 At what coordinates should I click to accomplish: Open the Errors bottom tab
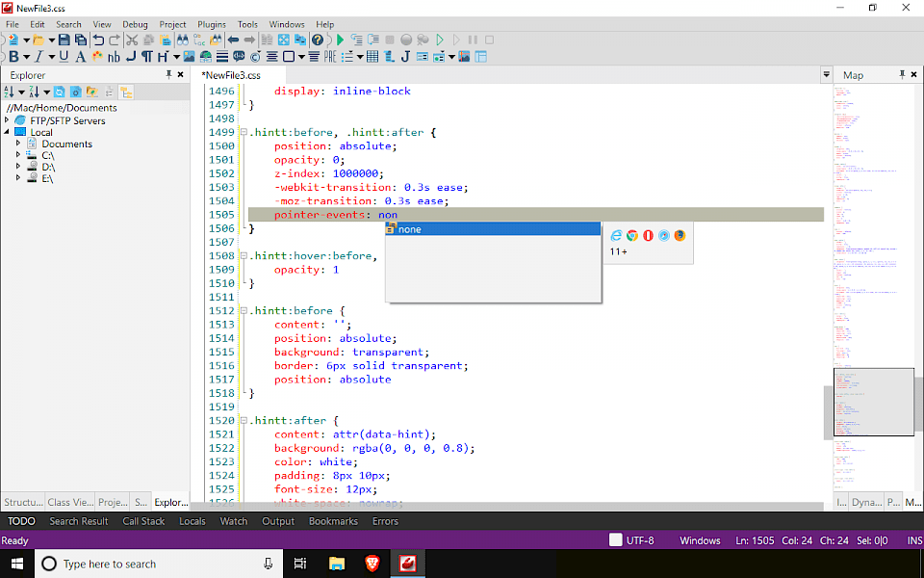click(385, 521)
